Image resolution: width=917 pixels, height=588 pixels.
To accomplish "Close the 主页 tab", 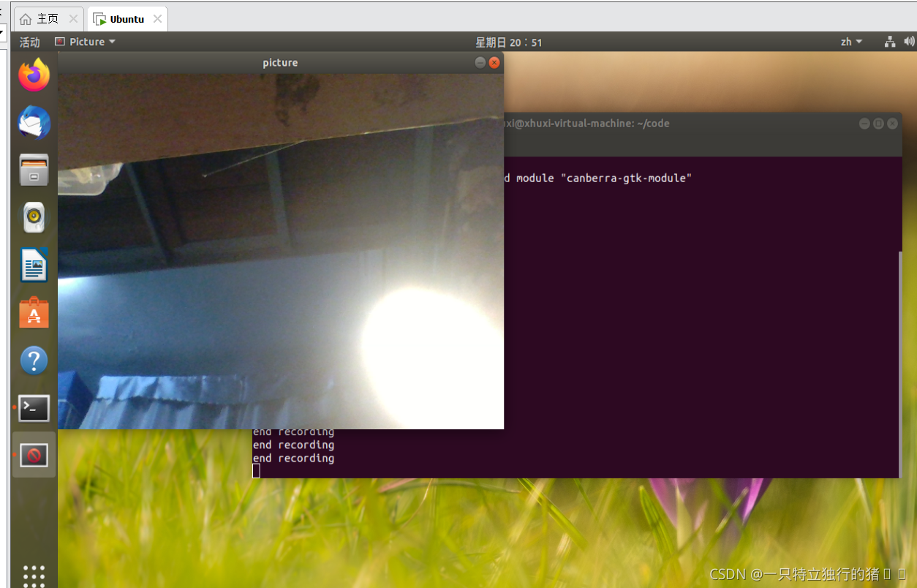I will (73, 19).
